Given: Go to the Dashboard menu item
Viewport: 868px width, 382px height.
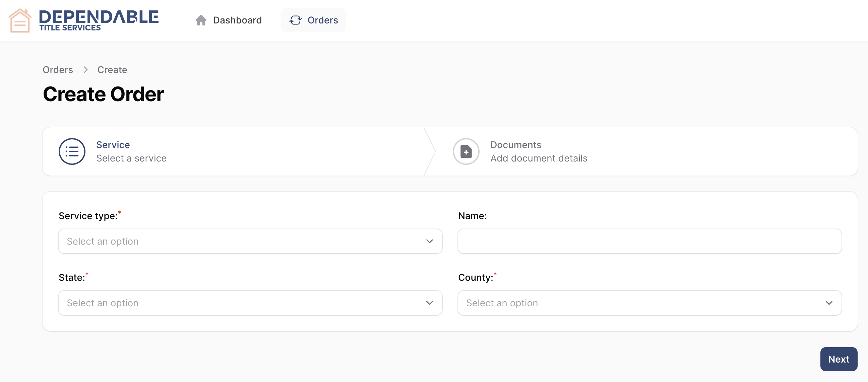Looking at the screenshot, I should (237, 20).
